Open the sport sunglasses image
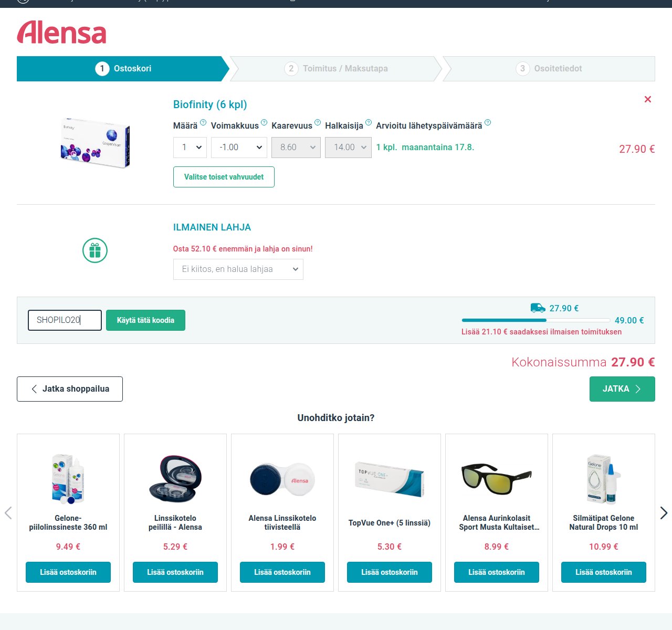The image size is (672, 630). [497, 479]
